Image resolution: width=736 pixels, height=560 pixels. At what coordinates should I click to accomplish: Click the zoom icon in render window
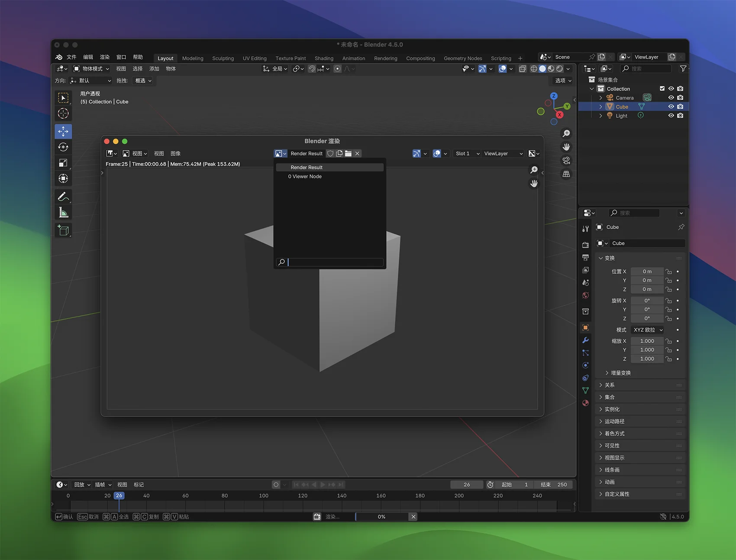click(534, 170)
